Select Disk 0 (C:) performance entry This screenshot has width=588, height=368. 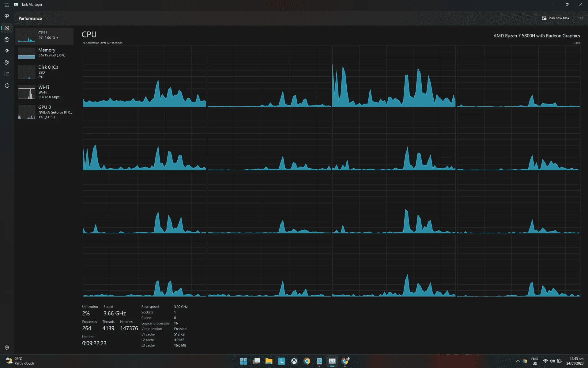click(44, 72)
